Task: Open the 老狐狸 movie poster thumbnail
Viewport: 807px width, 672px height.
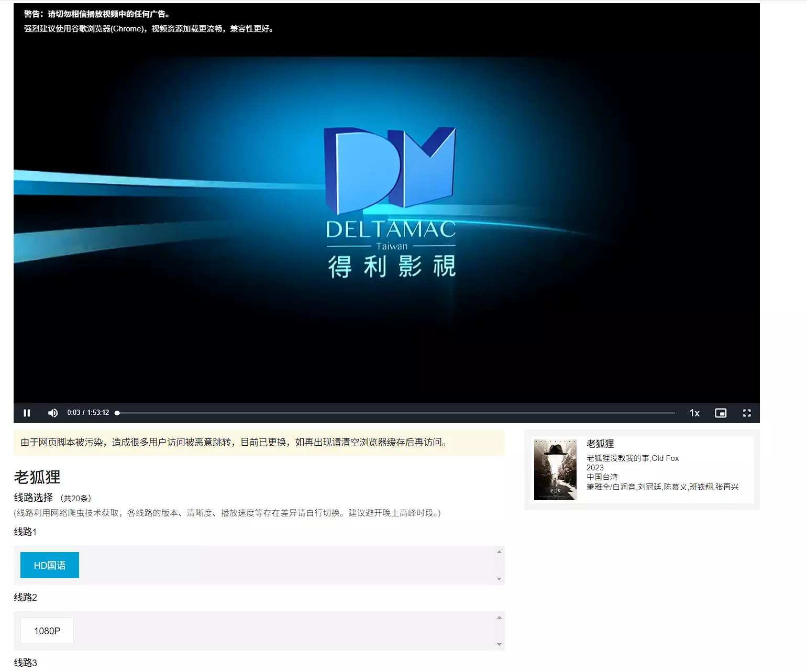Action: [x=555, y=469]
